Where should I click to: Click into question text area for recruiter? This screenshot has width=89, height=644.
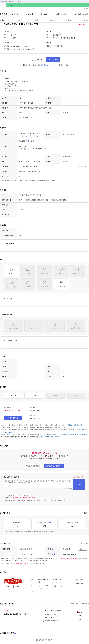coord(38,483)
